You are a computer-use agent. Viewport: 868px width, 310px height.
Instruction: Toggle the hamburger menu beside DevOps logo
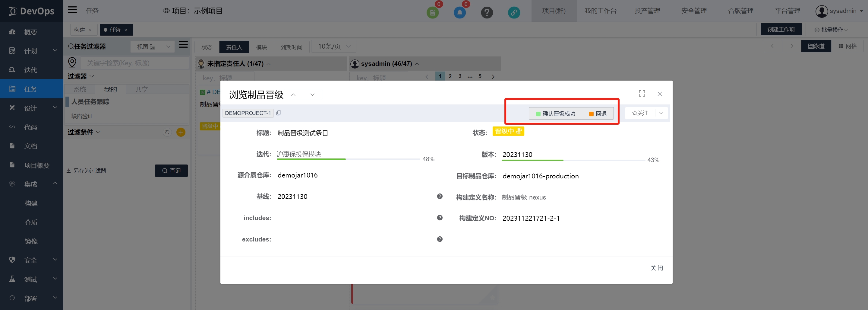72,10
